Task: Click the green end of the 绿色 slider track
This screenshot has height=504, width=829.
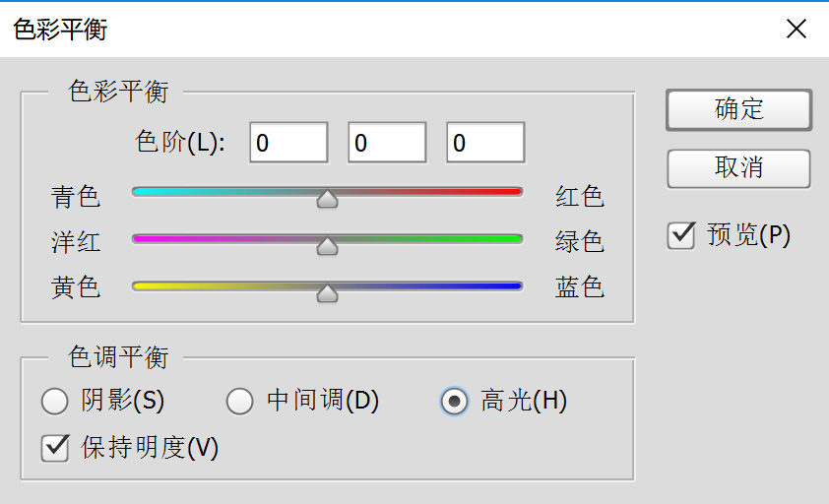Action: [x=516, y=238]
